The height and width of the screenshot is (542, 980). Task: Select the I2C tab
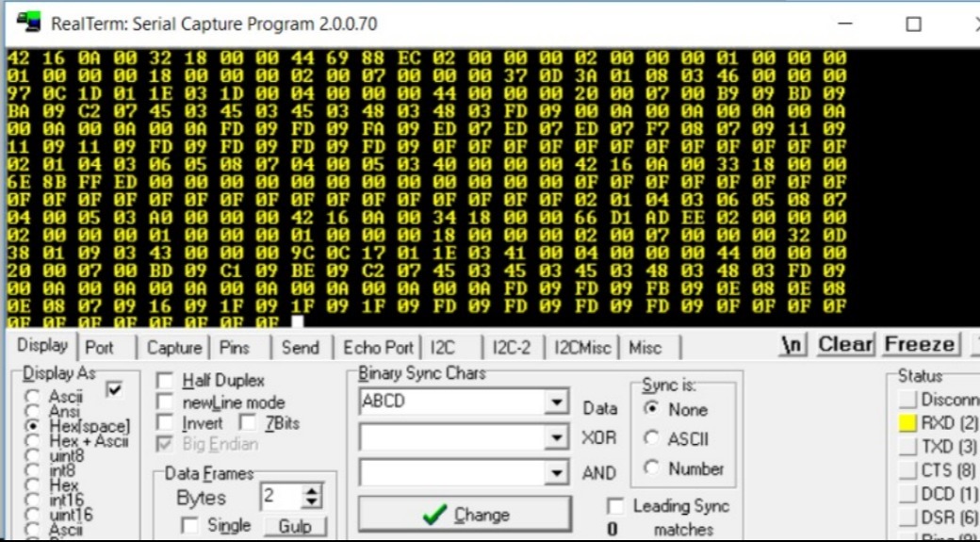point(443,348)
